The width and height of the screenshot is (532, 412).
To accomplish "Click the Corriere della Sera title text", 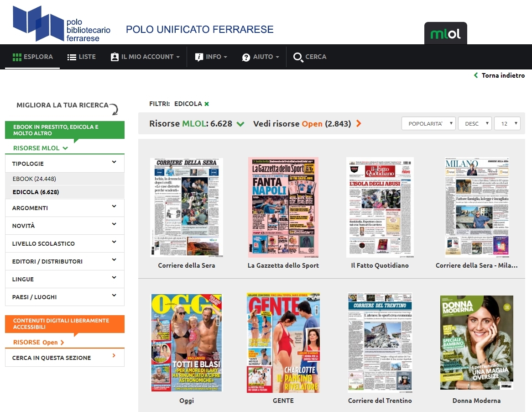I will point(186,266).
